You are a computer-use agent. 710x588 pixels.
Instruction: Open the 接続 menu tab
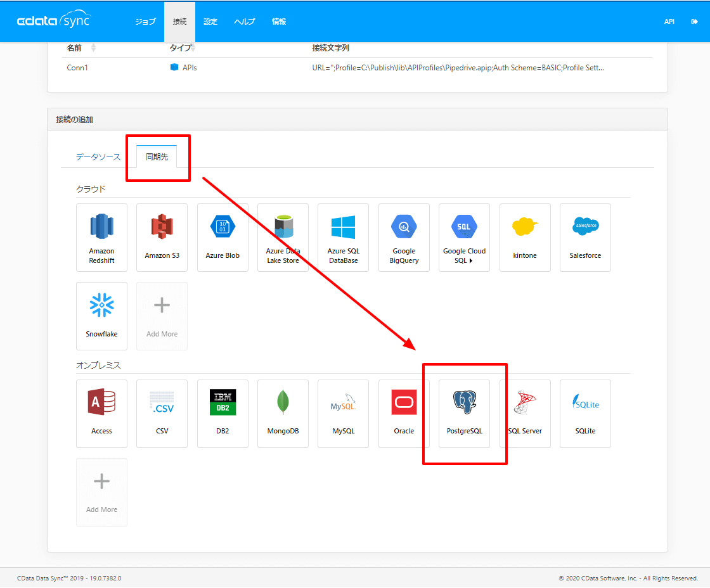pyautogui.click(x=180, y=22)
